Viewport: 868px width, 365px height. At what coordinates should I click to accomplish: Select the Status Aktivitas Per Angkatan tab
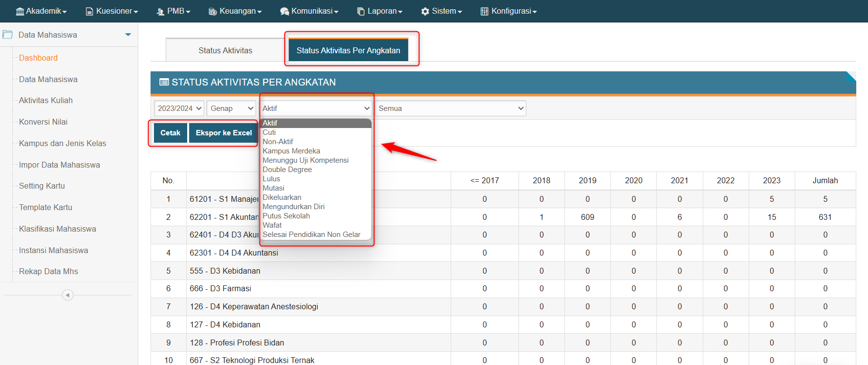(x=348, y=50)
